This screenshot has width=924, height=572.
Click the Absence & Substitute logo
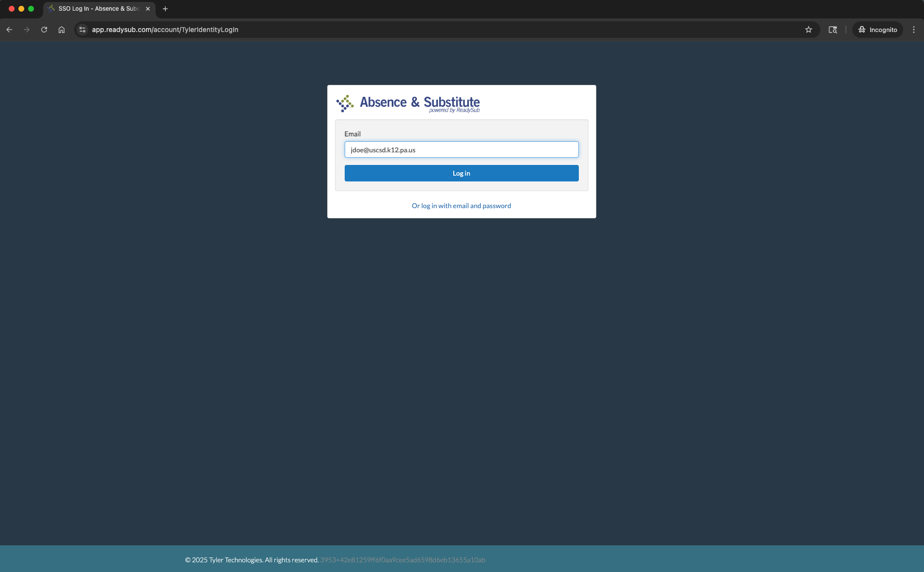tap(408, 103)
